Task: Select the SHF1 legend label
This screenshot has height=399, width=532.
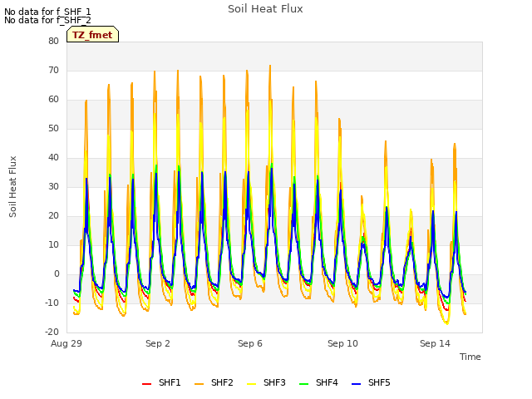Action: [170, 382]
